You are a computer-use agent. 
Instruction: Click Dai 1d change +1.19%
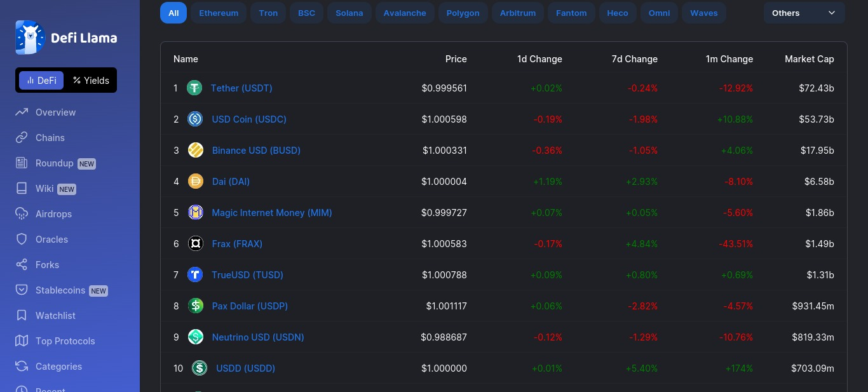[548, 181]
